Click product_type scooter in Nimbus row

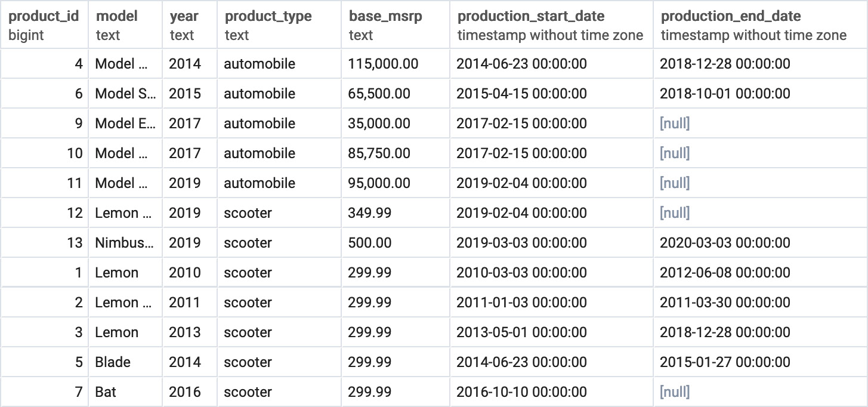point(279,242)
